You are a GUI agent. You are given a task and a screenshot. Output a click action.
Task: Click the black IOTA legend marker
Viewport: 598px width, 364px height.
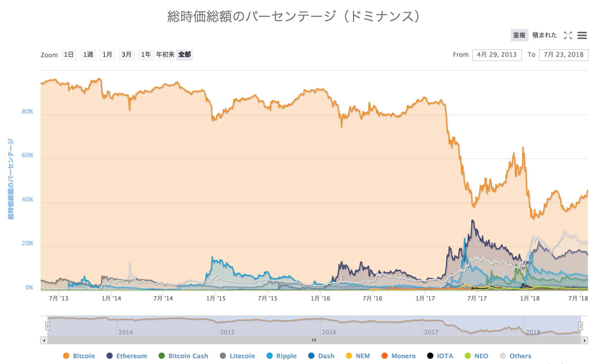[x=430, y=356]
